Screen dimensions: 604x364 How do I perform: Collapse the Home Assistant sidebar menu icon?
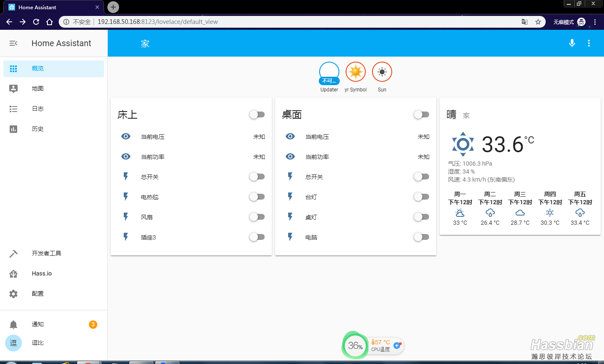pyautogui.click(x=13, y=43)
